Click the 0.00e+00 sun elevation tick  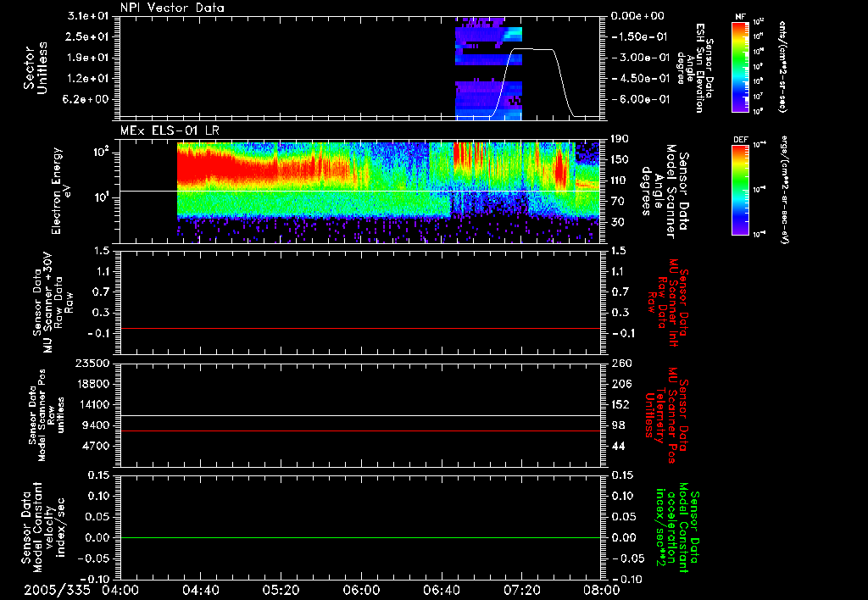(637, 16)
